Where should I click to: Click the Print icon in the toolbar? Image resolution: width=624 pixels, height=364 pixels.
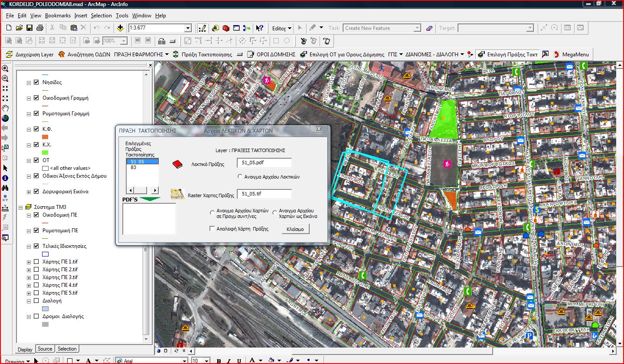click(40, 28)
